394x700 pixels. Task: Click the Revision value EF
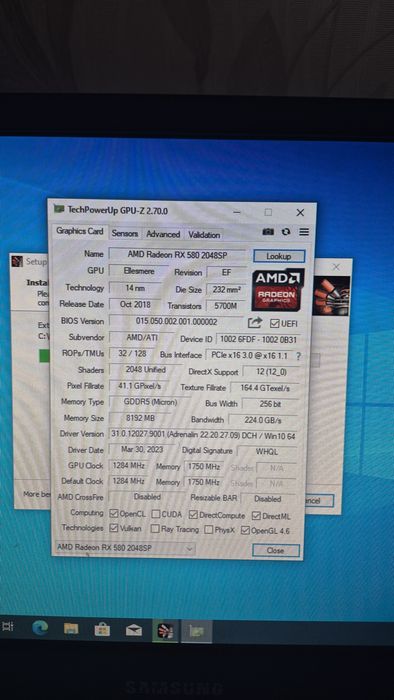(x=226, y=272)
